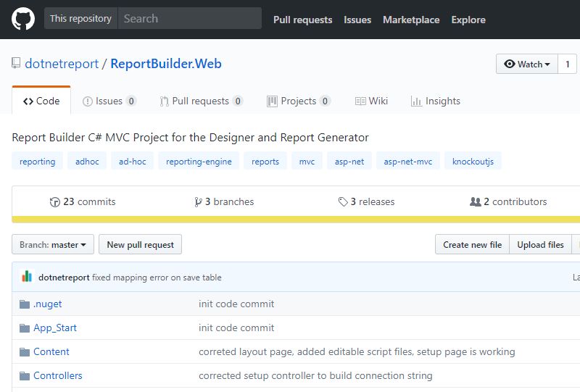
Task: Click the .nuget folder icon
Action: coord(25,304)
